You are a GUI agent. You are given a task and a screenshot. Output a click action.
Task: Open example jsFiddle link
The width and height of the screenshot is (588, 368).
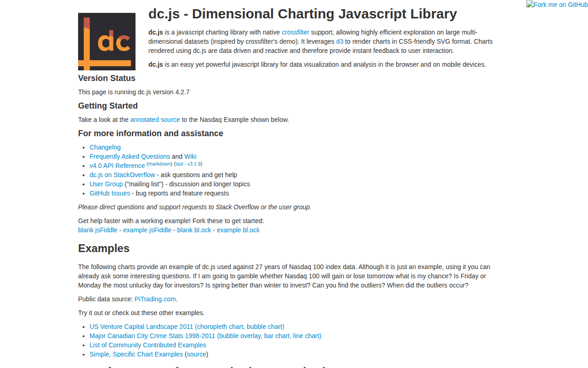click(x=147, y=230)
